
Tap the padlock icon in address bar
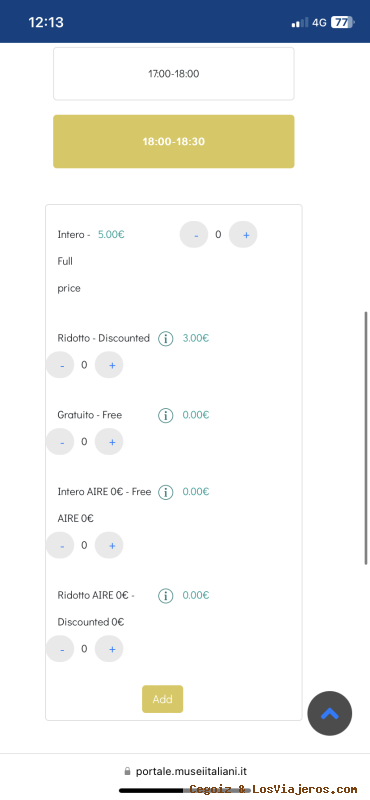[128, 771]
